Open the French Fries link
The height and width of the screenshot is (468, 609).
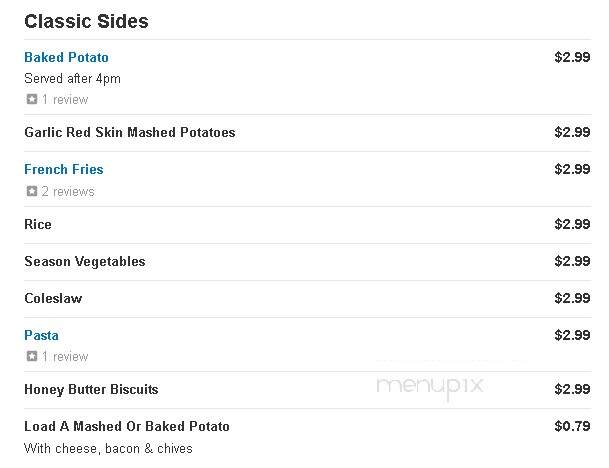click(x=64, y=169)
